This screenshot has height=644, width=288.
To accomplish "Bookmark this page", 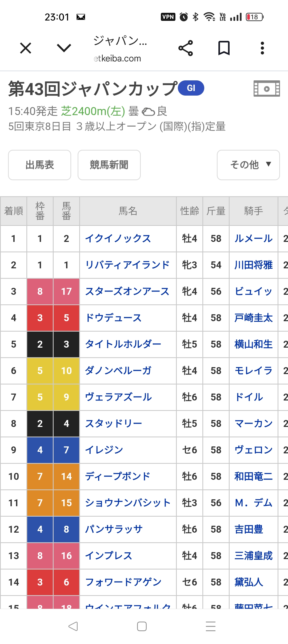I will (x=224, y=48).
